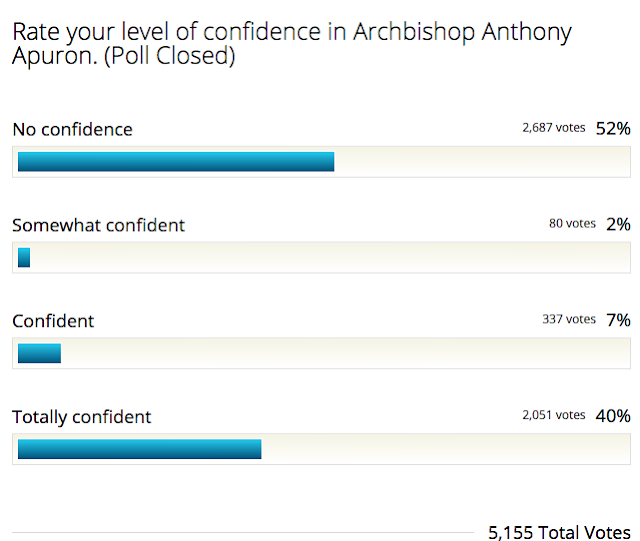Click the blue No confidence result bar
Screen dimensions: 640x541
click(x=176, y=162)
